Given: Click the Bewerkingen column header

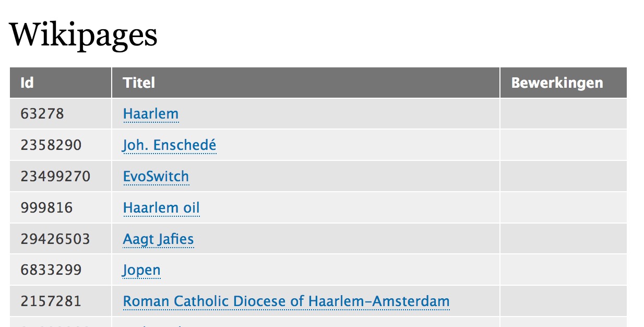Looking at the screenshot, I should coord(557,83).
